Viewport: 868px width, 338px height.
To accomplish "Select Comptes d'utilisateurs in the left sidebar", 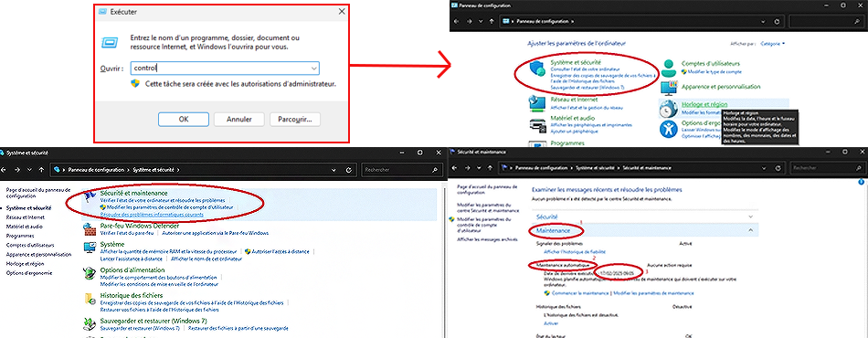I will pyautogui.click(x=30, y=245).
